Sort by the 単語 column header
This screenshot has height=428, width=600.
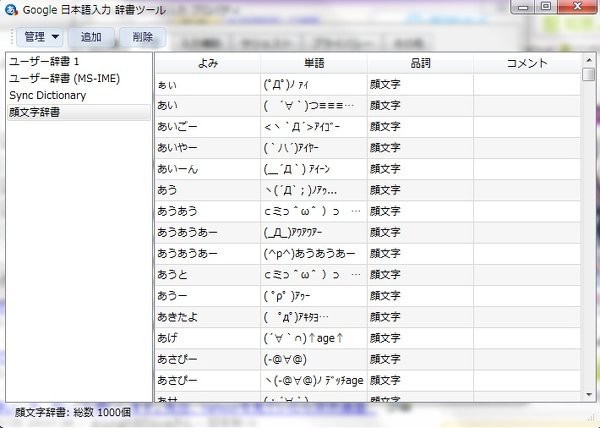[x=313, y=63]
